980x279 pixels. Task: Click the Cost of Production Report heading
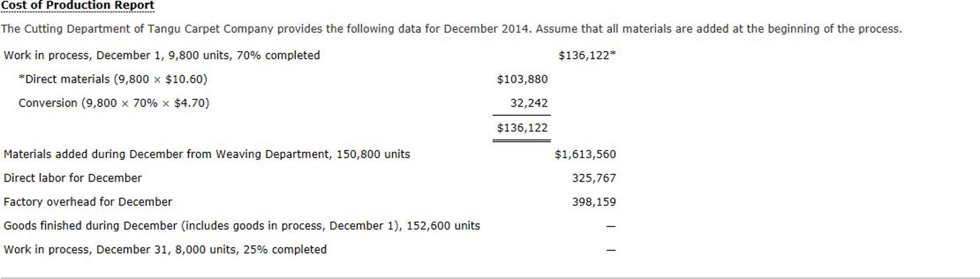pos(78,5)
